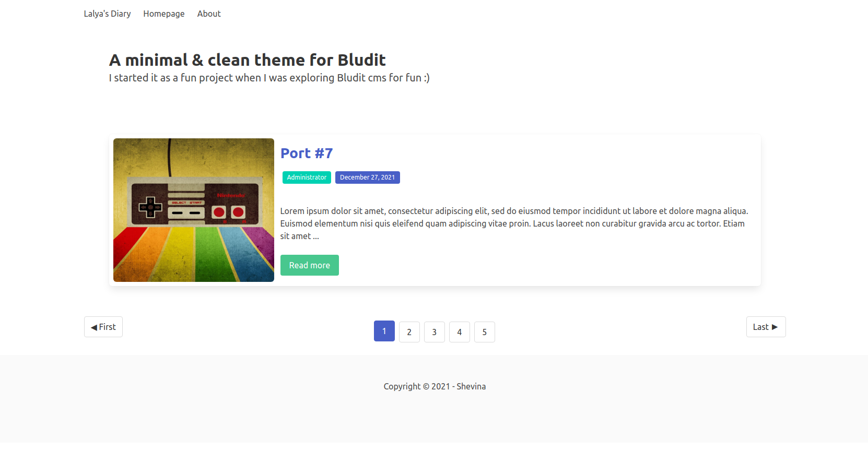Jump to the First page of posts

103,327
